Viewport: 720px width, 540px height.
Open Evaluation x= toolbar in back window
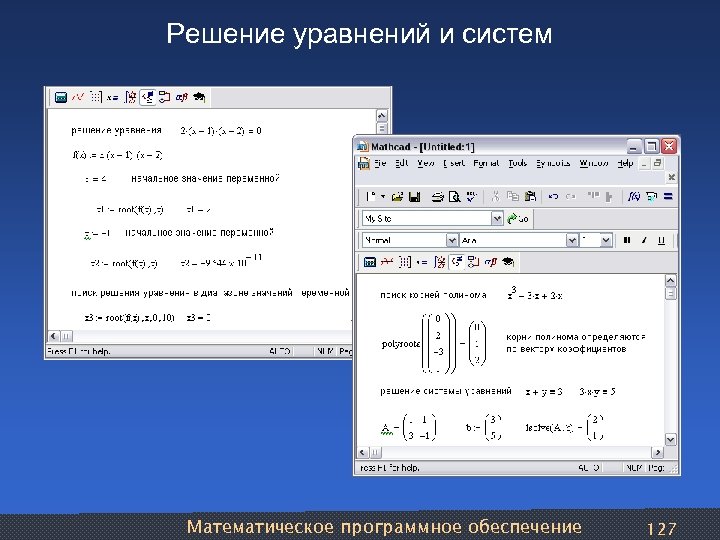112,98
